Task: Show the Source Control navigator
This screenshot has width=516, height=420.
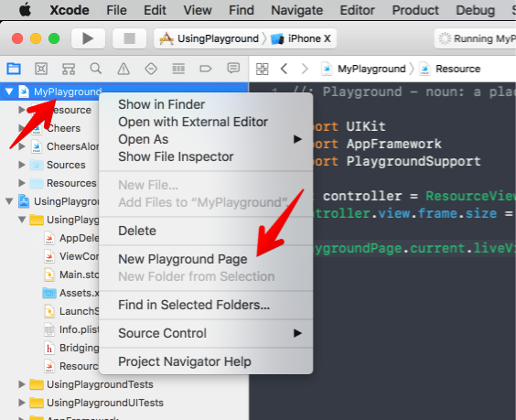Action: tap(41, 69)
